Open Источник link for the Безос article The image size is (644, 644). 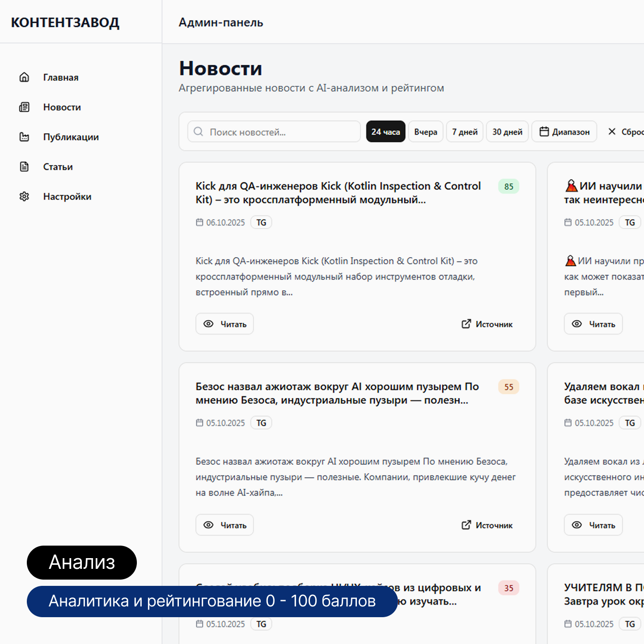pyautogui.click(x=487, y=525)
